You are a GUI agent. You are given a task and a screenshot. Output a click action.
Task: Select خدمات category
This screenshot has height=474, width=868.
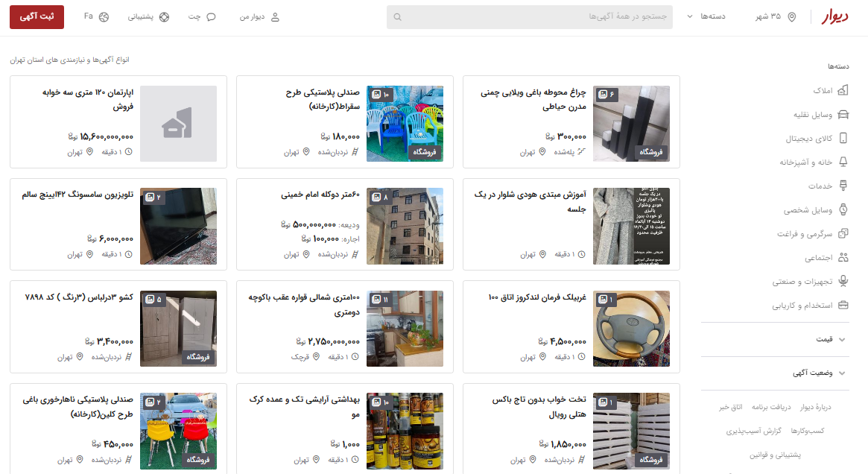(829, 186)
